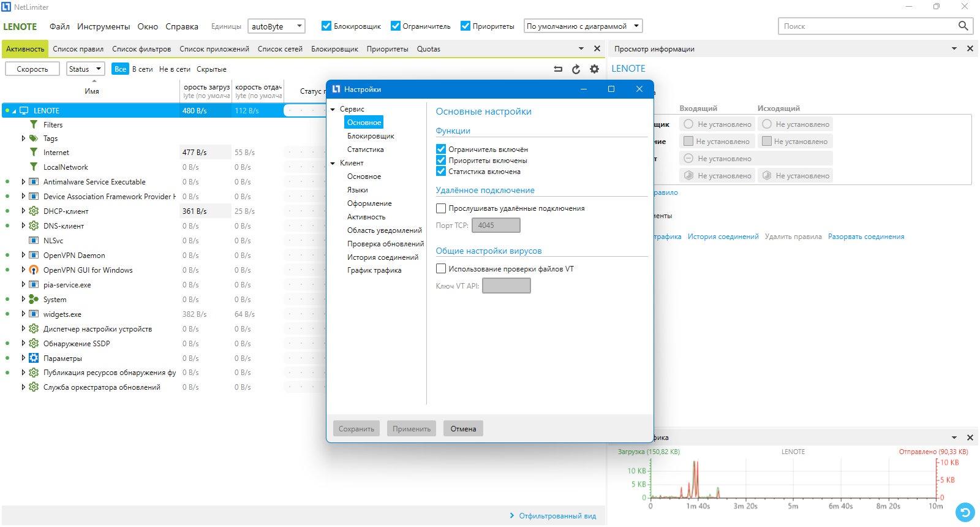Click the search magnifier icon
Viewport: 980px width, 527px height.
tap(963, 26)
